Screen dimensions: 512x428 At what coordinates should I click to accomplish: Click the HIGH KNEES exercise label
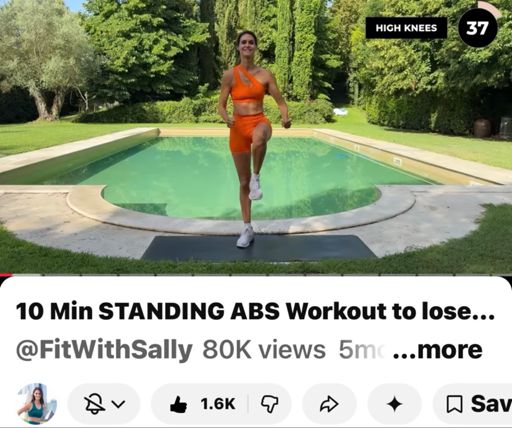pyautogui.click(x=406, y=28)
